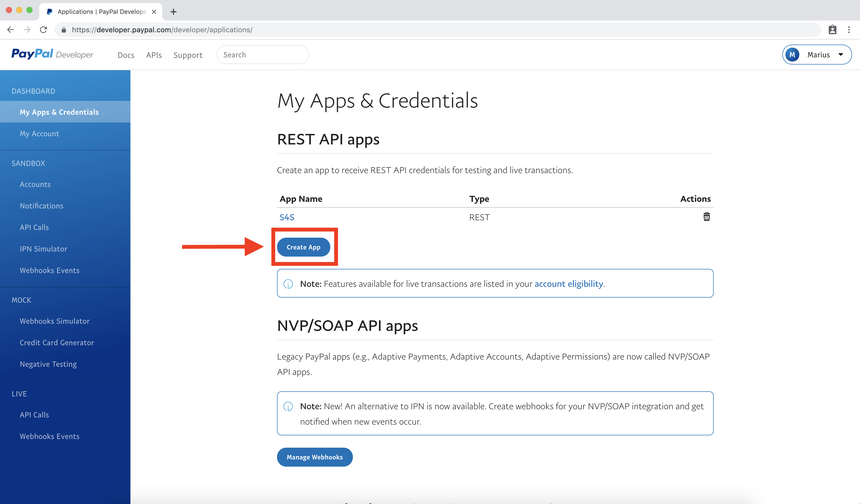Open a new browser tab with plus icon

click(x=173, y=12)
